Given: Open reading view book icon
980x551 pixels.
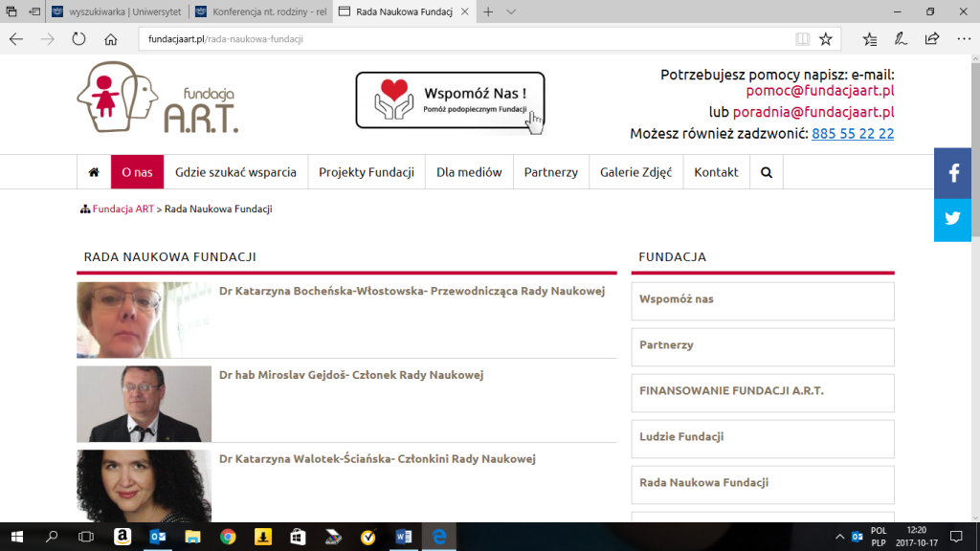Looking at the screenshot, I should click(x=802, y=39).
